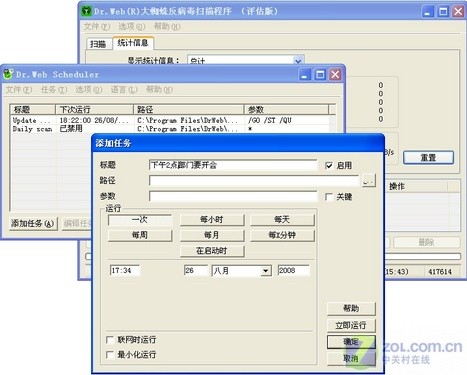Confirm with the 确定 button

[x=351, y=342]
